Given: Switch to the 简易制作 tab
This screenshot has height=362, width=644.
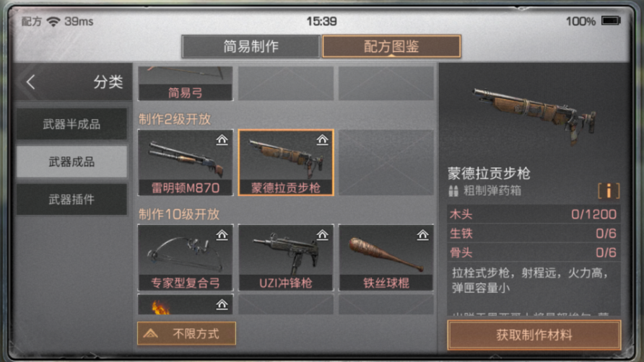Looking at the screenshot, I should click(251, 46).
